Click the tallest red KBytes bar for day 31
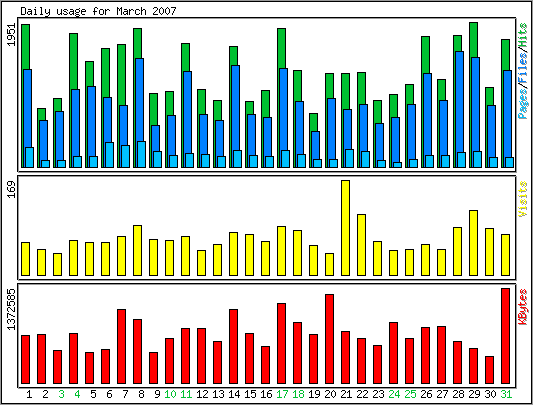Viewport: 533px width, 405px height. pos(505,336)
